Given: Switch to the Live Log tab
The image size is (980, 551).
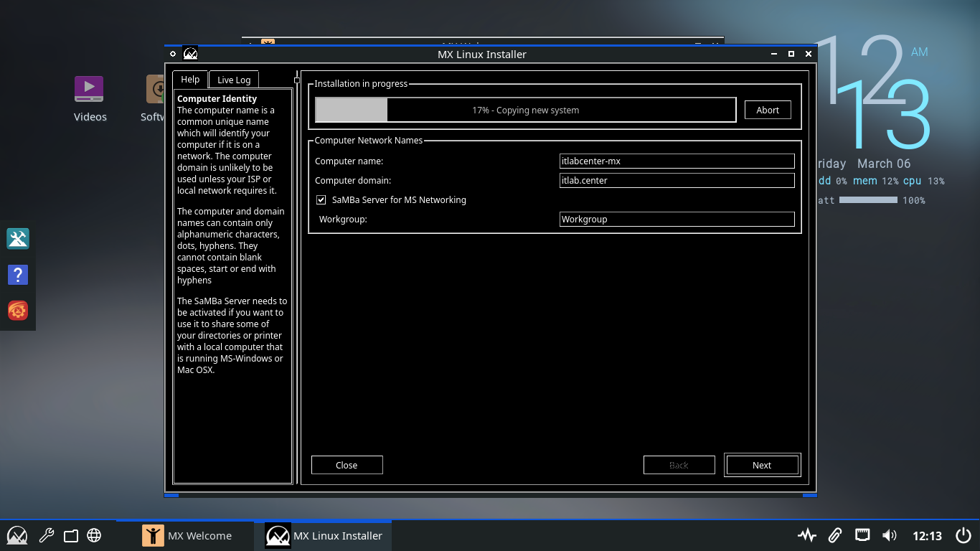Looking at the screenshot, I should [x=234, y=80].
